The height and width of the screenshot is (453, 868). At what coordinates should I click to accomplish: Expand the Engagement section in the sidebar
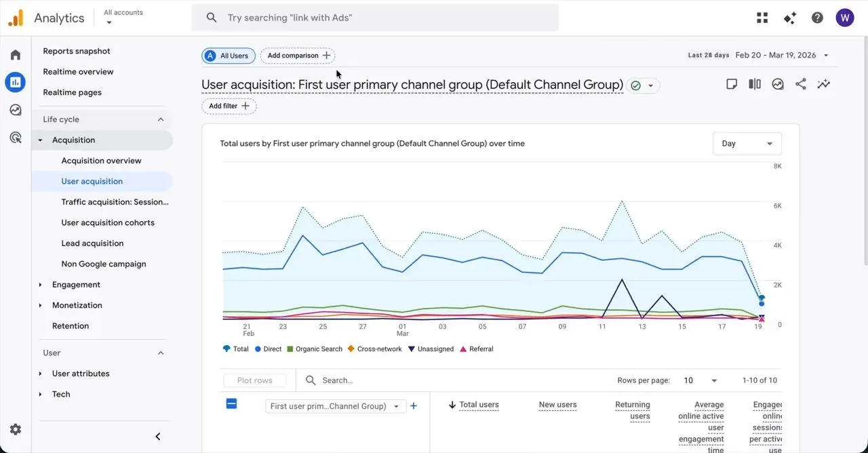point(76,285)
